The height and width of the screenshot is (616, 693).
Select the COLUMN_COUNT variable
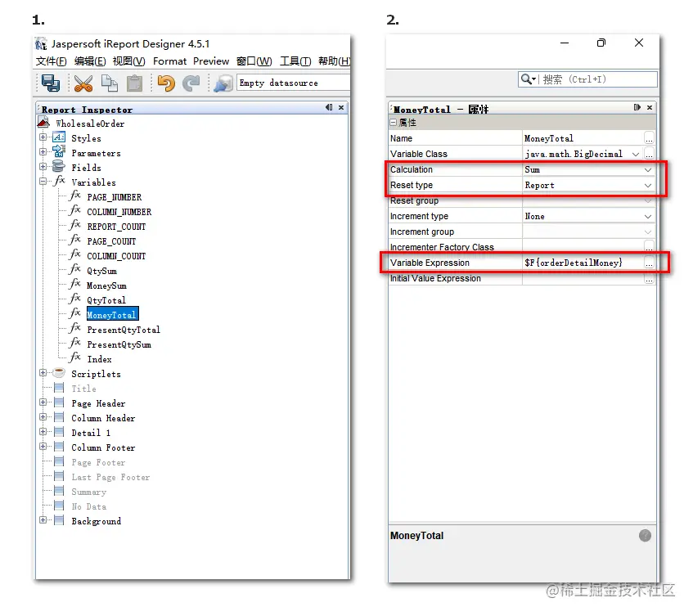[x=116, y=256]
